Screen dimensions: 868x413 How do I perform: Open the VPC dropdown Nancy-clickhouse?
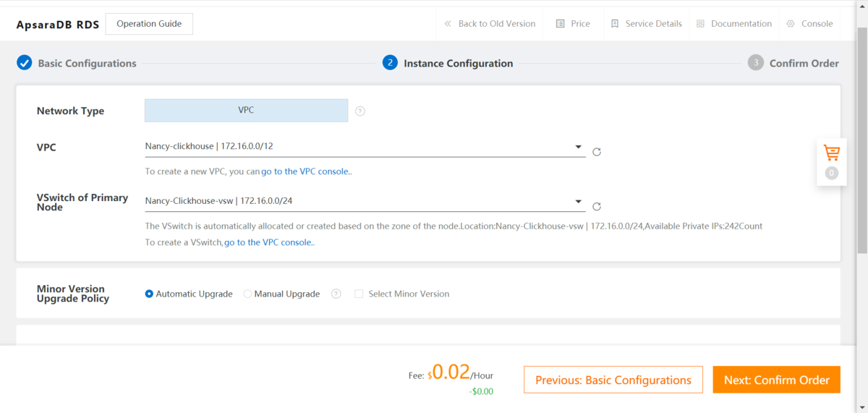[x=365, y=147]
